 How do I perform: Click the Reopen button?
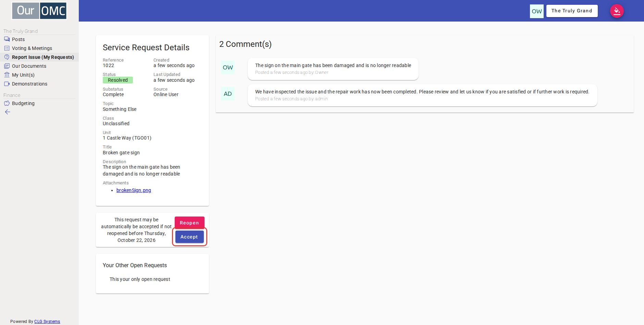189,223
